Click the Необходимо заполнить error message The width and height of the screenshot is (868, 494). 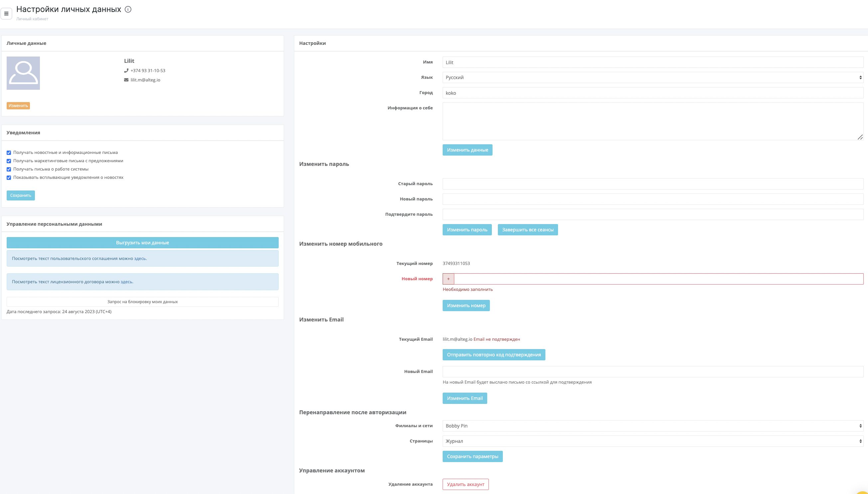tap(468, 290)
